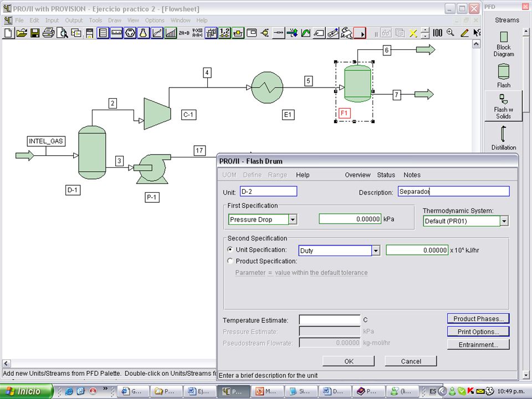Click the flowsheet vertical scrollbar up arrow
532x399 pixels.
pos(477,44)
